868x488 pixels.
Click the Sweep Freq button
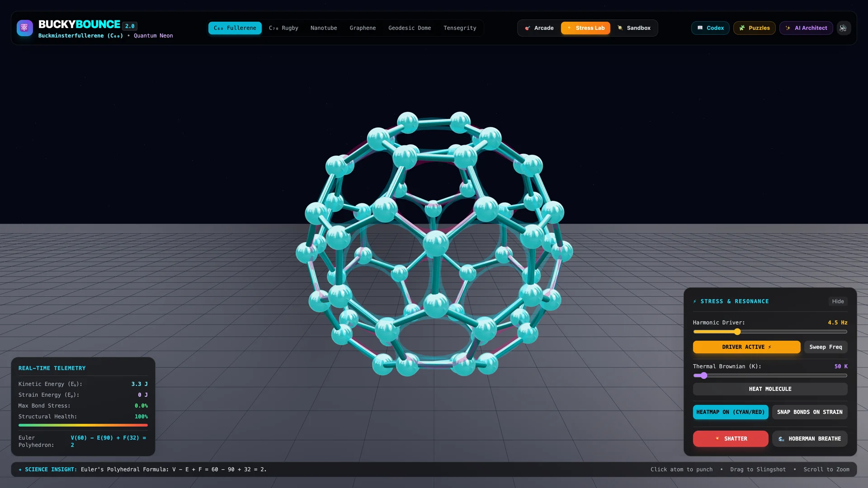826,347
